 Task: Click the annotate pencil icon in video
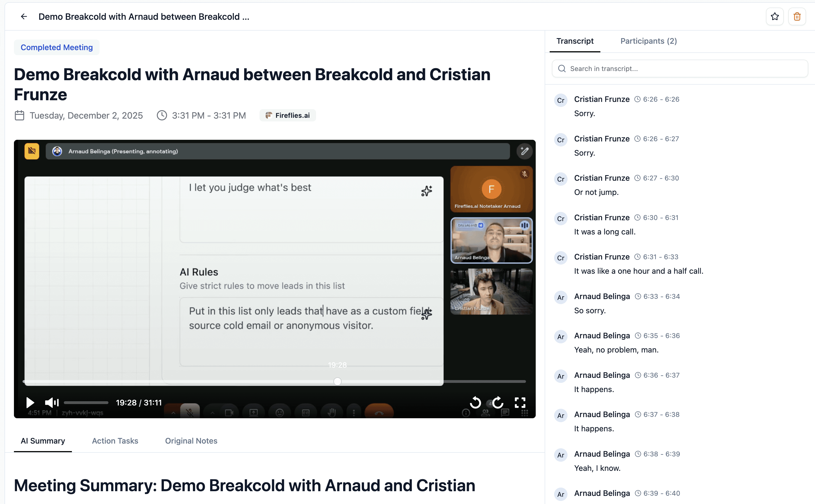(x=525, y=151)
